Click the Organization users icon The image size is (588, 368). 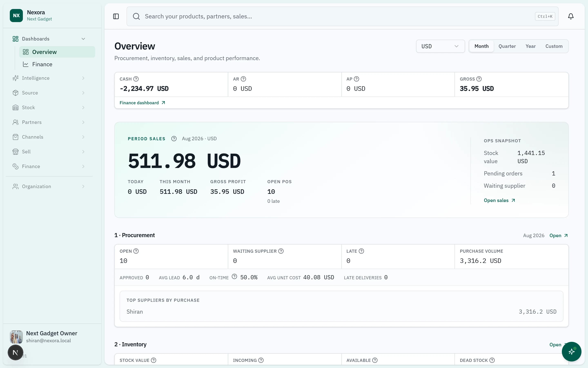(x=15, y=186)
